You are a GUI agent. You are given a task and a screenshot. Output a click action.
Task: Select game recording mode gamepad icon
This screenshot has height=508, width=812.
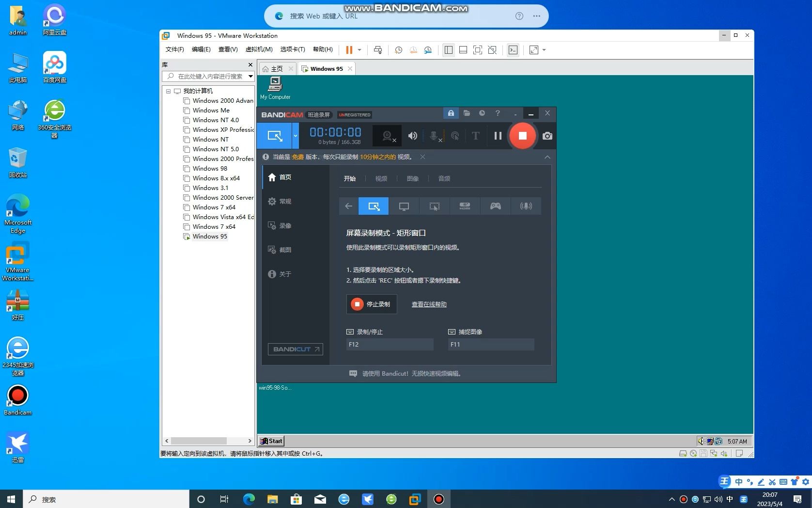(x=495, y=206)
